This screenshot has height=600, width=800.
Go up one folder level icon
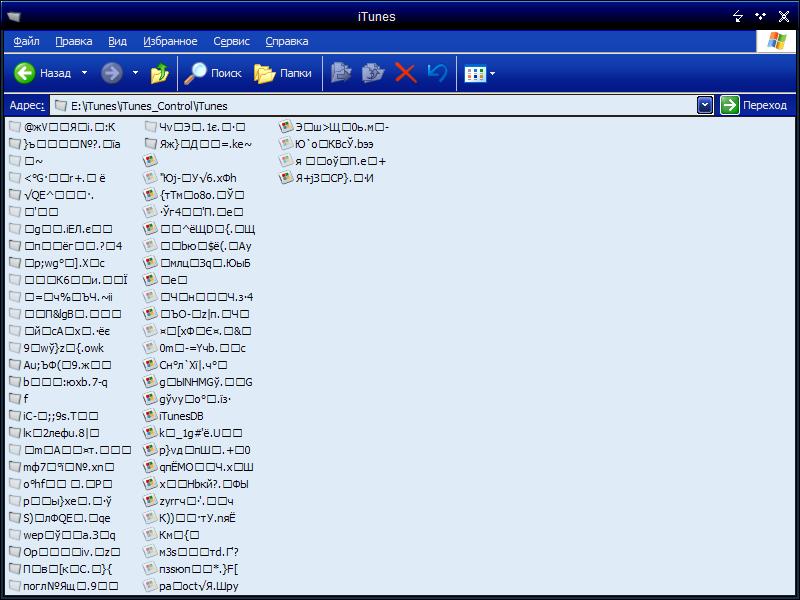tap(160, 73)
